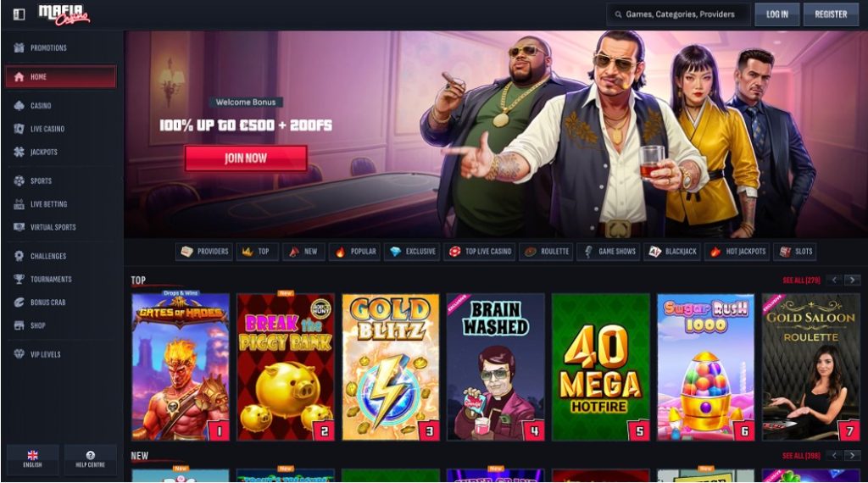Open Tournaments trophy icon
The image size is (868, 483).
pyautogui.click(x=19, y=279)
